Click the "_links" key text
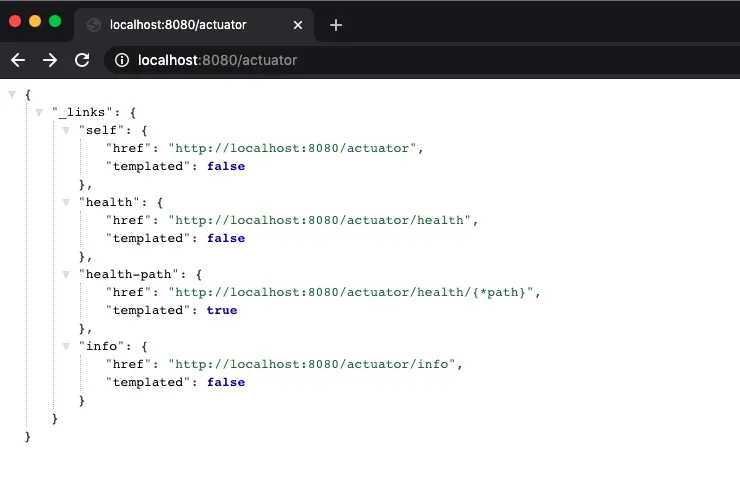740x496 pixels. [x=82, y=112]
